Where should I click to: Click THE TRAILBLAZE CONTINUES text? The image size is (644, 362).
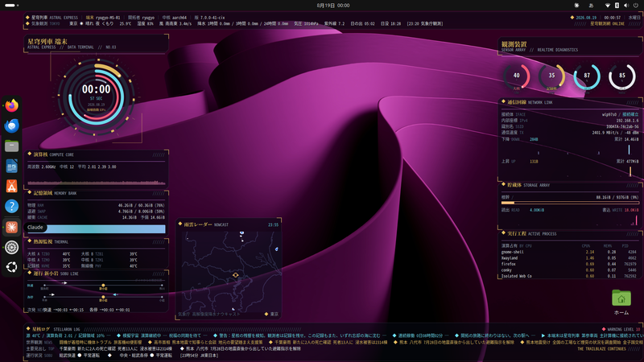(601, 349)
